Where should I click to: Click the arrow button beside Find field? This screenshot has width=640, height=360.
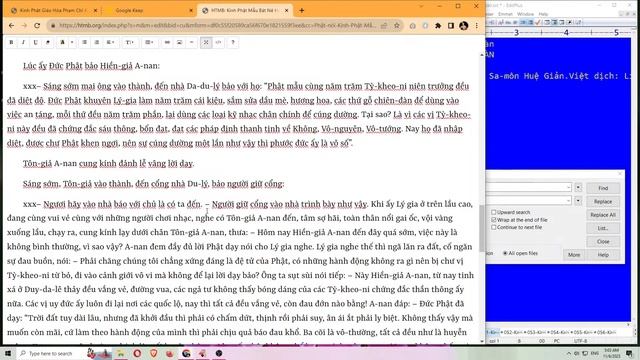click(578, 187)
